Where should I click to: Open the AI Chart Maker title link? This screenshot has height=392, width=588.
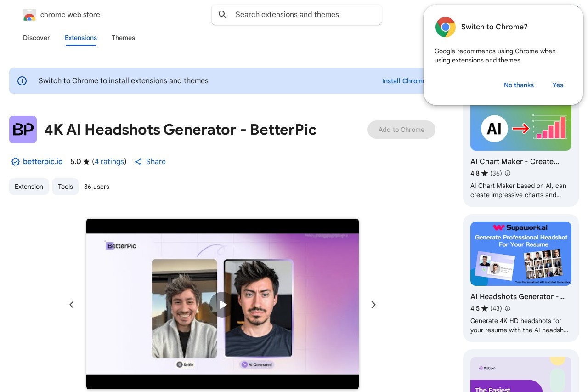[x=515, y=162]
